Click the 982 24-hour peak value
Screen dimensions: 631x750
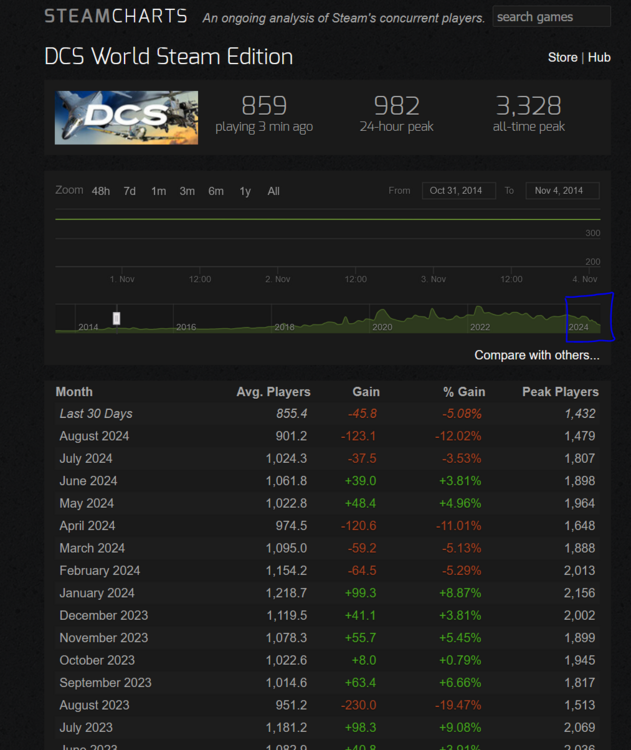pyautogui.click(x=397, y=106)
